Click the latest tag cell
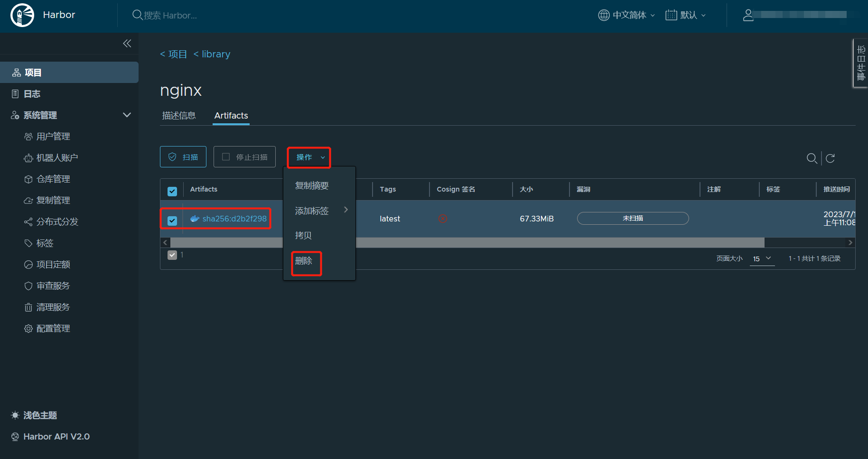The width and height of the screenshot is (868, 459). [390, 219]
